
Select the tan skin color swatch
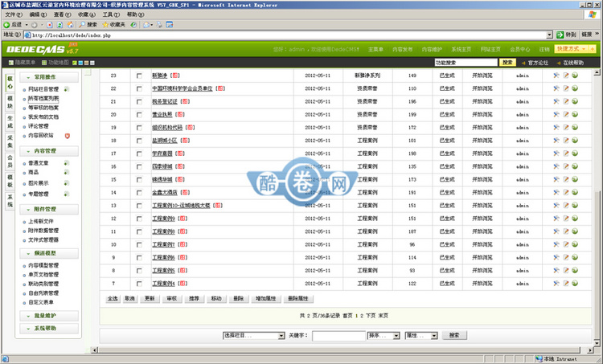(86, 63)
